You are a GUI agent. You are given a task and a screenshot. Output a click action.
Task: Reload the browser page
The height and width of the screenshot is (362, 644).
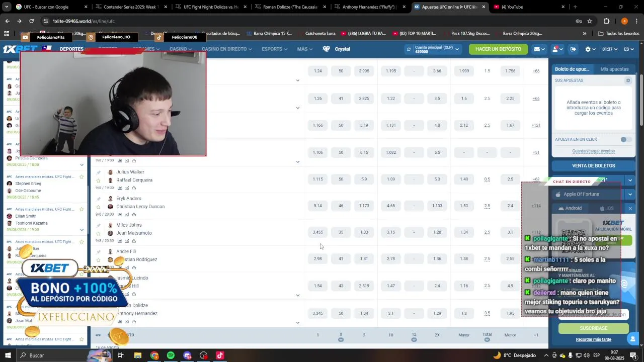(x=31, y=21)
